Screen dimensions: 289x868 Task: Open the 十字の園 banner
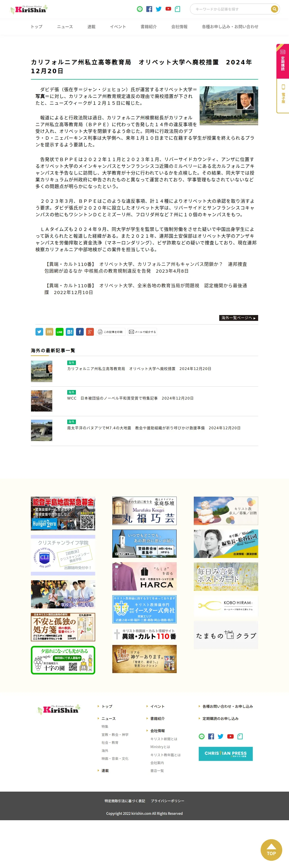(x=63, y=660)
